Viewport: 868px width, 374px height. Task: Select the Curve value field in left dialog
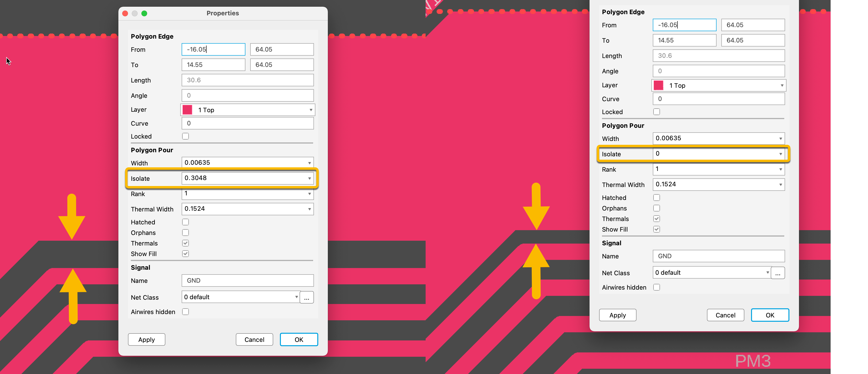click(248, 123)
